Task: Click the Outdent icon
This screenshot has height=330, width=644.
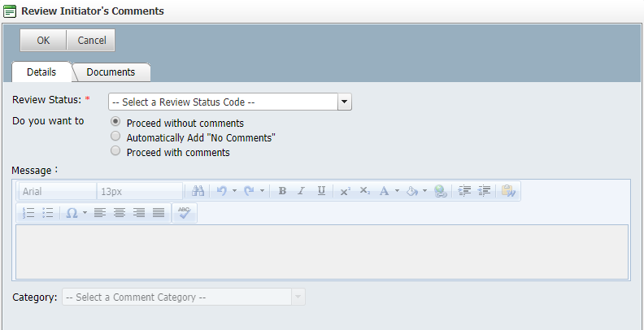Action: (485, 191)
